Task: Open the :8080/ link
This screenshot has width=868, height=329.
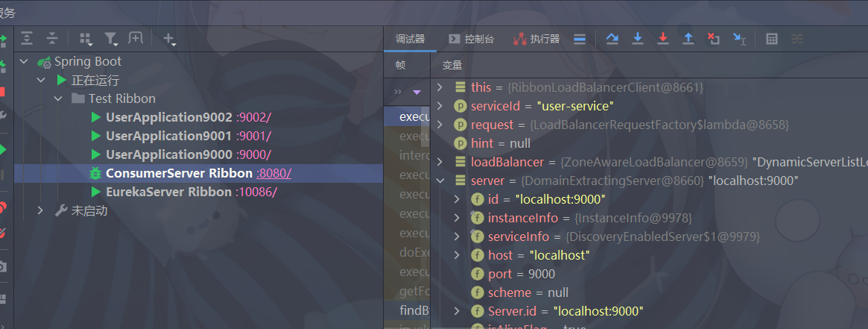Action: point(273,173)
